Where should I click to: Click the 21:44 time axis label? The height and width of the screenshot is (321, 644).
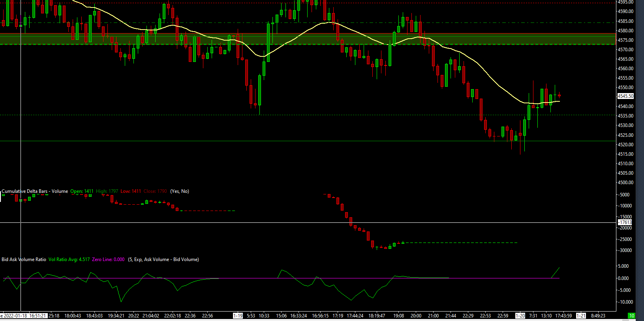point(451,316)
